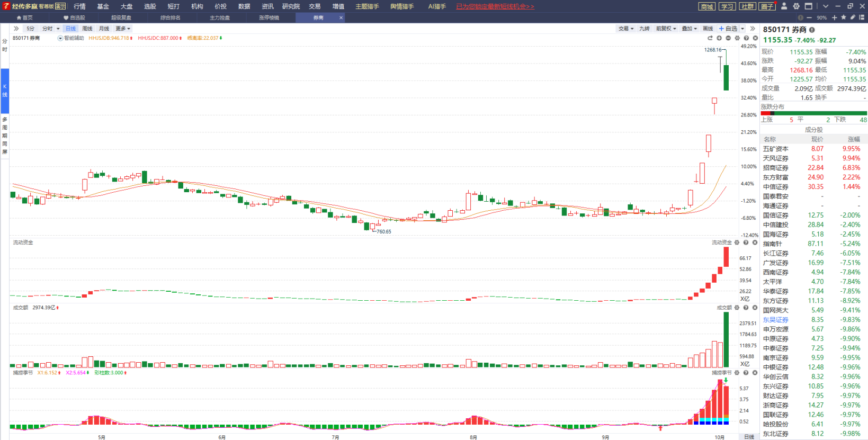
Task: Close the 成交额 indicator panel
Action: 755,308
